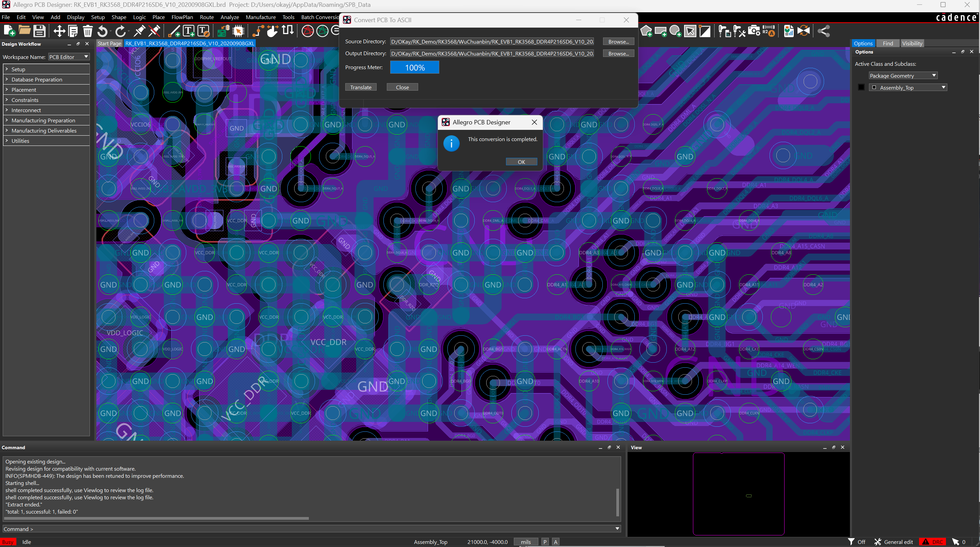980x547 pixels.
Task: Click the Place Manually board icon
Action: pos(223,31)
